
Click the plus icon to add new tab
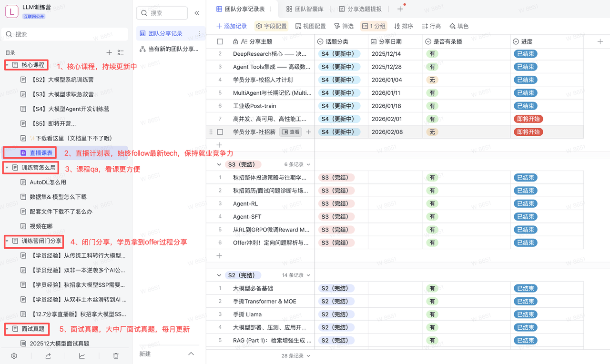click(x=400, y=9)
